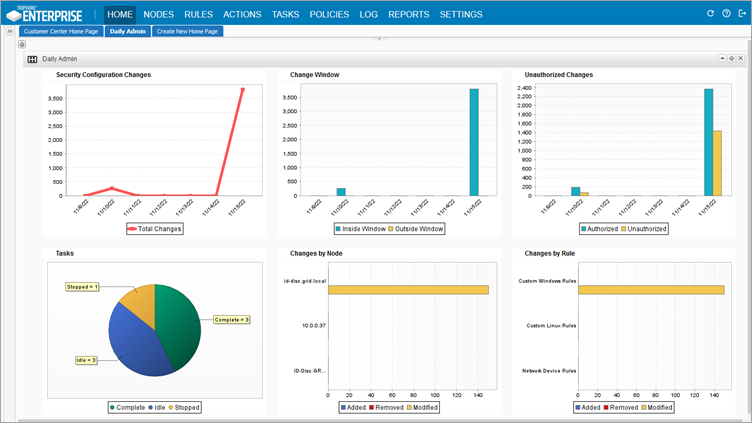Open Daily Admin panel settings gear icon
752x423 pixels.
point(731,59)
